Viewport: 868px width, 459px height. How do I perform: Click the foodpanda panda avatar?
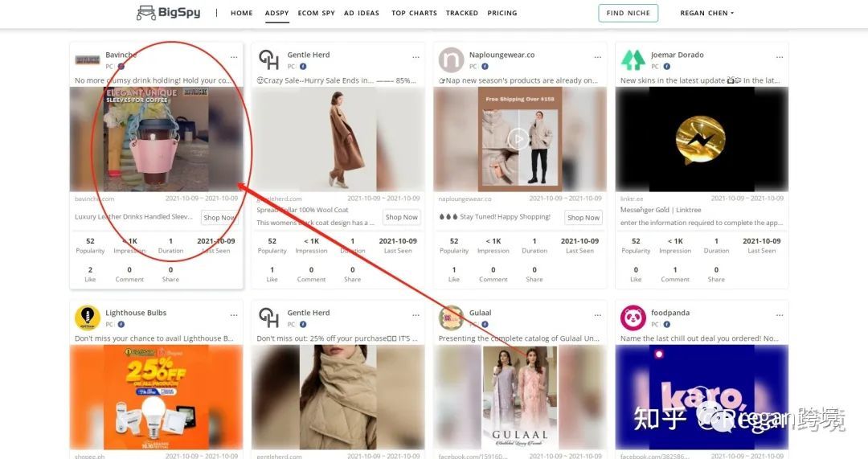(x=633, y=318)
